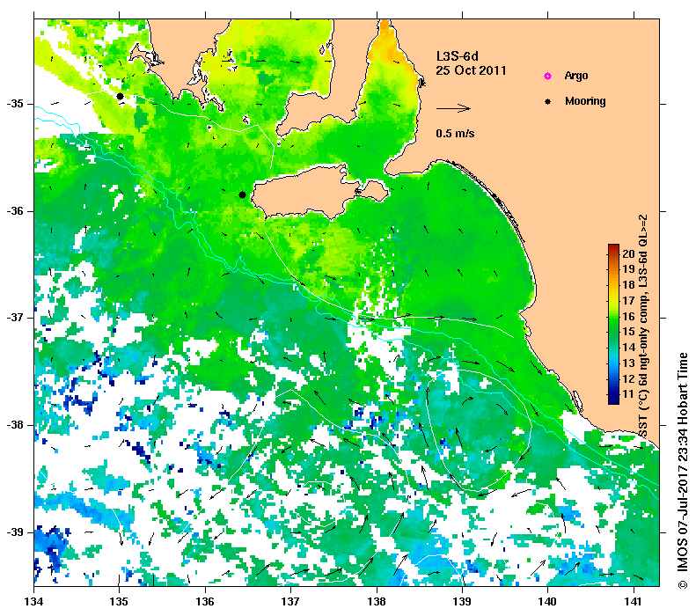696x616 pixels.
Task: Click the green 15 degree band of the colorbar
Action: click(613, 332)
